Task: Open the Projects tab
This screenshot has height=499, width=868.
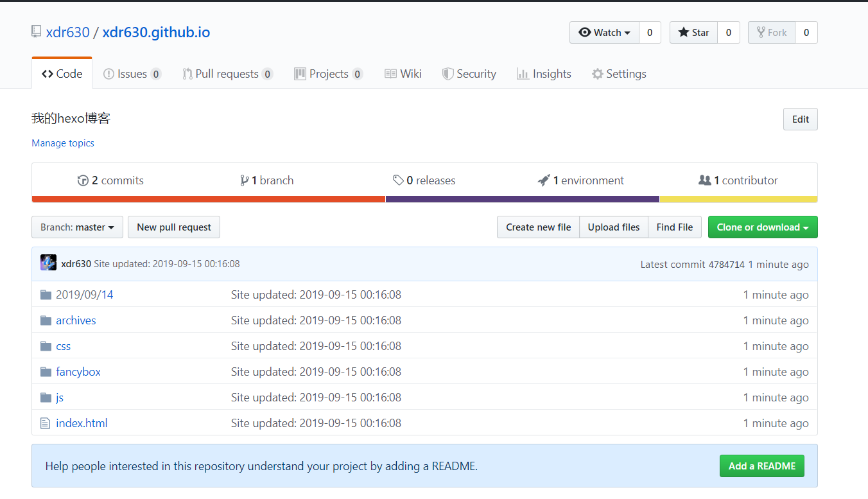Action: pyautogui.click(x=328, y=74)
